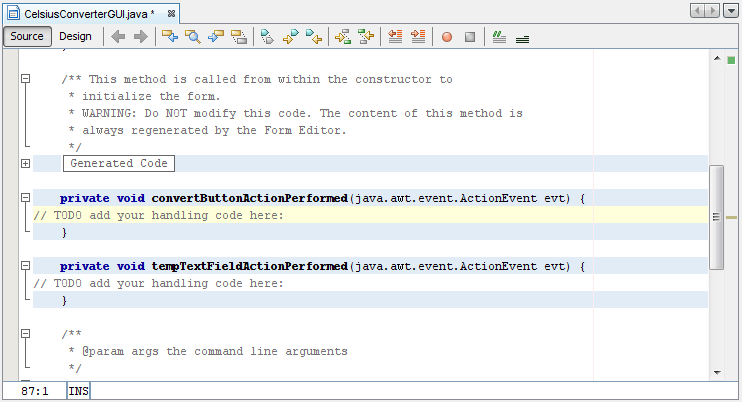Expand the folded Generated Code block

click(x=25, y=163)
